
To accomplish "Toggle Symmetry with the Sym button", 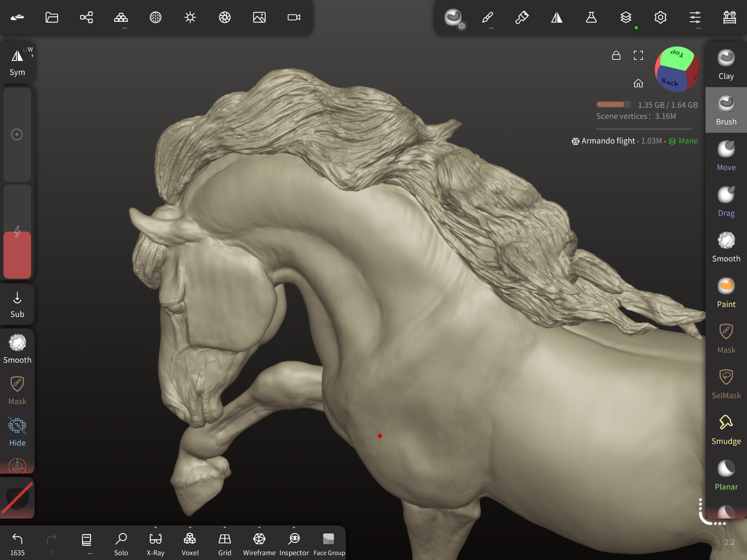I will tap(17, 63).
